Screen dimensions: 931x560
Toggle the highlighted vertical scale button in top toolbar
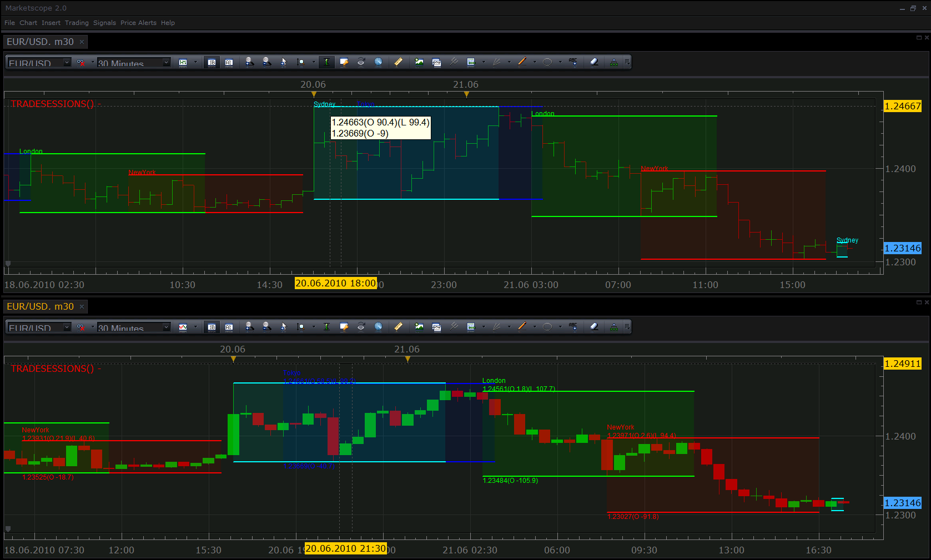(x=326, y=62)
